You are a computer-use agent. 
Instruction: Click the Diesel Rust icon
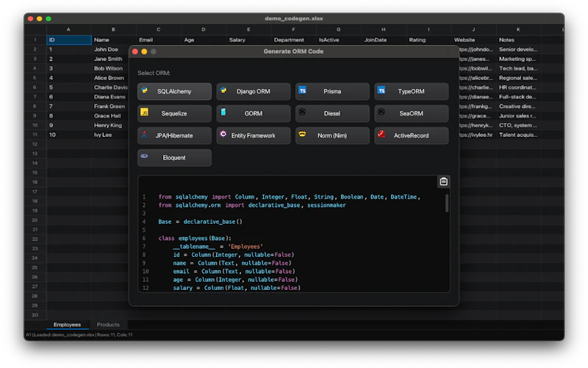coord(302,113)
